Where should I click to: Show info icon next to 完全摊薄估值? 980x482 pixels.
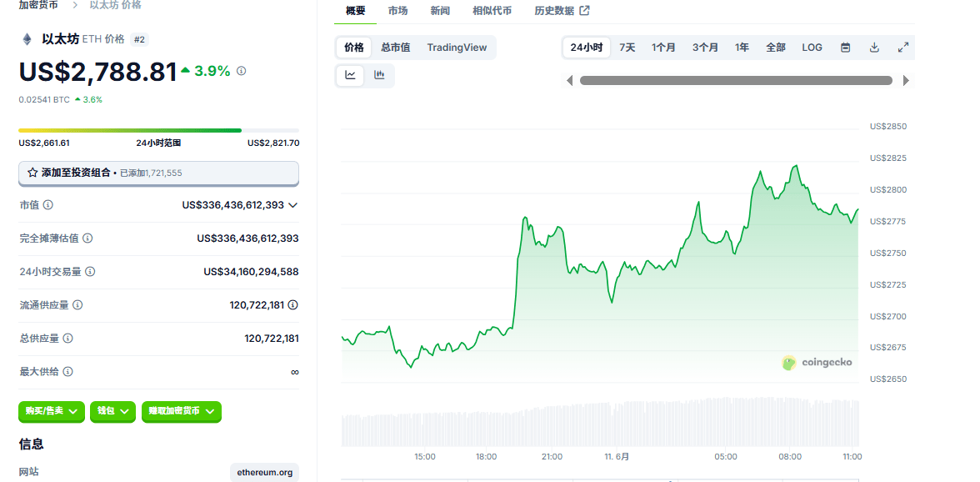pyautogui.click(x=88, y=238)
